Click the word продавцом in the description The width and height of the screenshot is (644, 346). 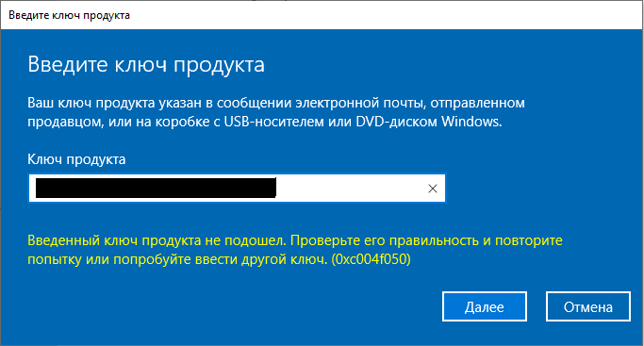[66, 122]
